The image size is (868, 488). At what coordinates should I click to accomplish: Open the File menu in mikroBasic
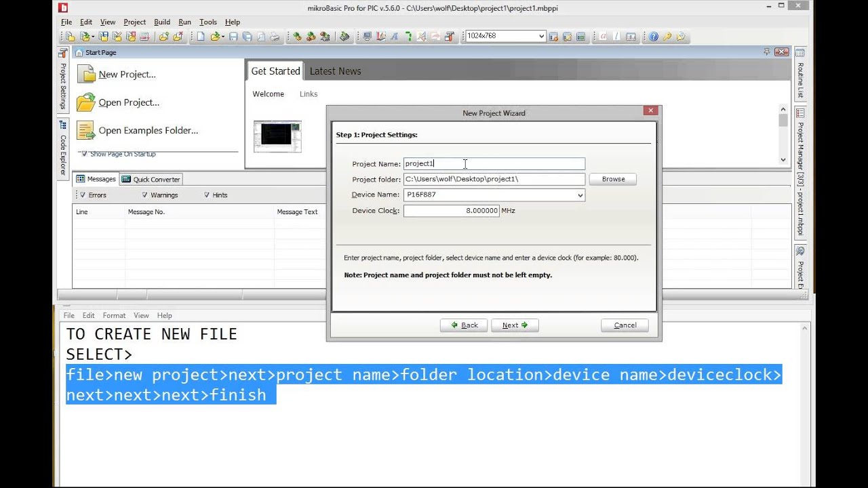click(x=66, y=22)
